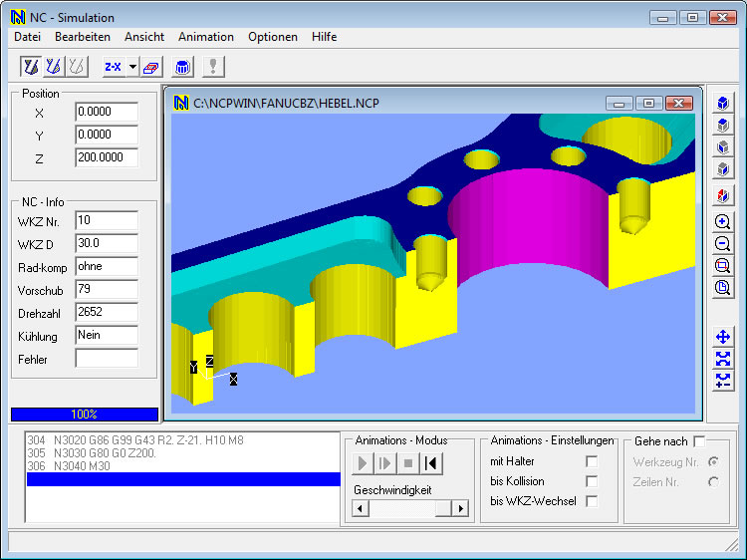Click the Z field showing 200.0000
This screenshot has height=560, width=747.
tap(107, 157)
